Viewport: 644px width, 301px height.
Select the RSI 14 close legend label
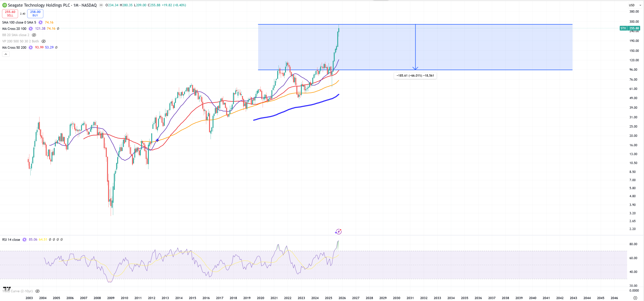point(11,240)
